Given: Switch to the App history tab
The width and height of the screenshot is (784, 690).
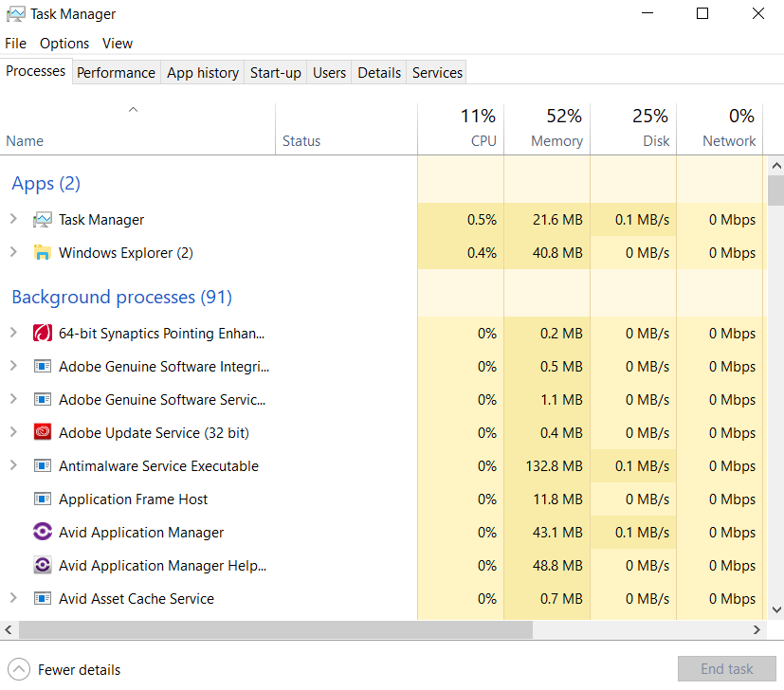Looking at the screenshot, I should (x=203, y=73).
